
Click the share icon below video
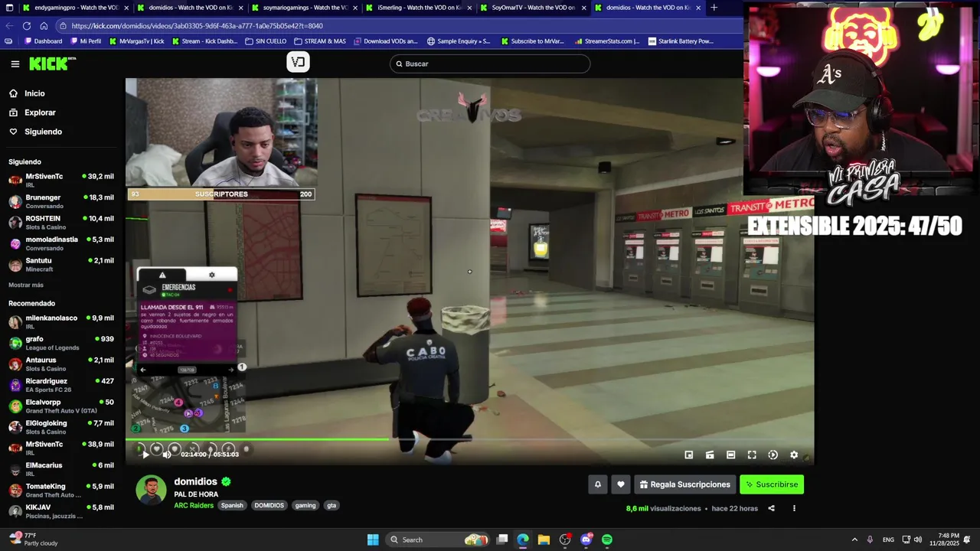point(771,508)
